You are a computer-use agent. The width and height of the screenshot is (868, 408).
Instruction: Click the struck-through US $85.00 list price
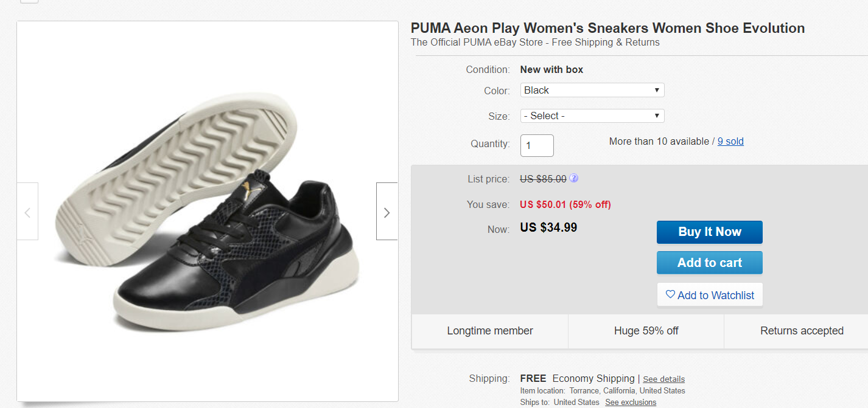coord(543,179)
